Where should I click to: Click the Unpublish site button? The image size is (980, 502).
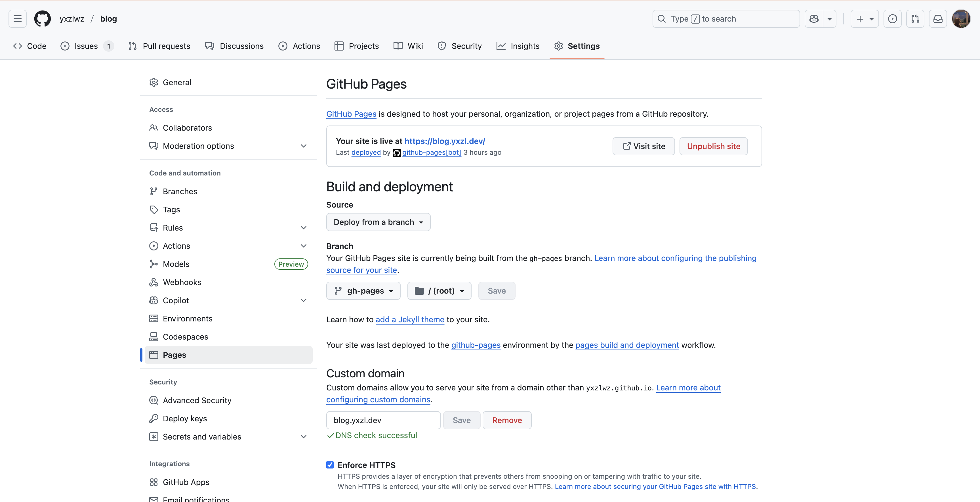coord(713,146)
